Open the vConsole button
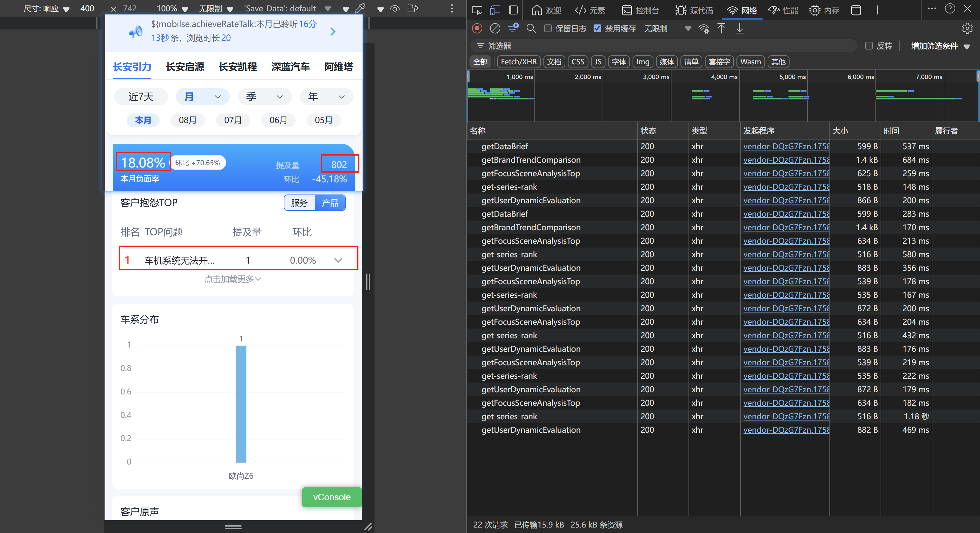Image resolution: width=980 pixels, height=533 pixels. [331, 497]
